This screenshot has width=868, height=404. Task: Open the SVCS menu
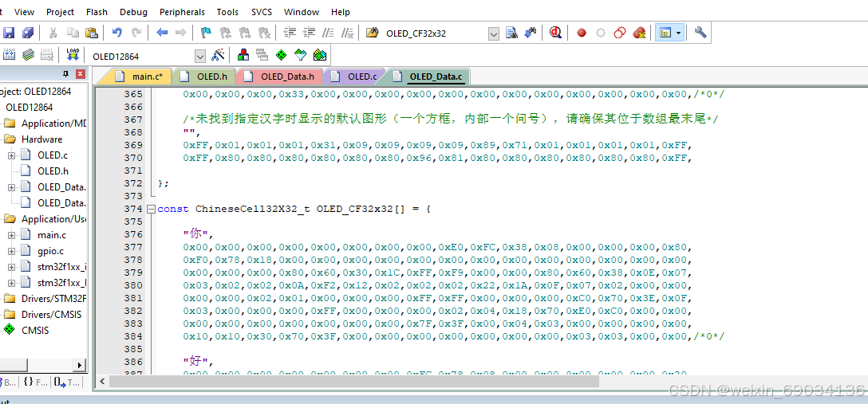click(262, 12)
